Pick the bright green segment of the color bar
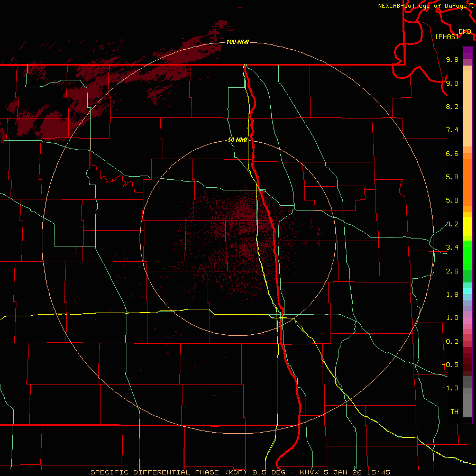The width and height of the screenshot is (476, 476). (x=467, y=255)
